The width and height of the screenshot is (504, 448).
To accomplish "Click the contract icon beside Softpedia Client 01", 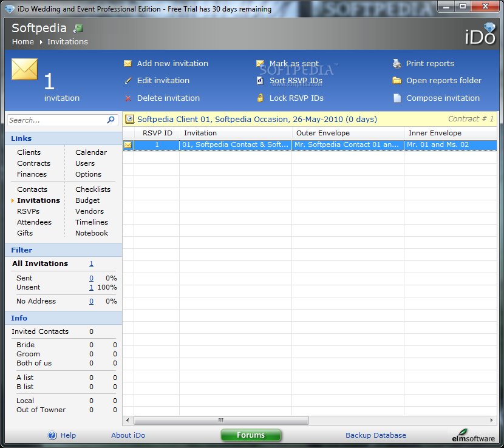I will pos(129,119).
